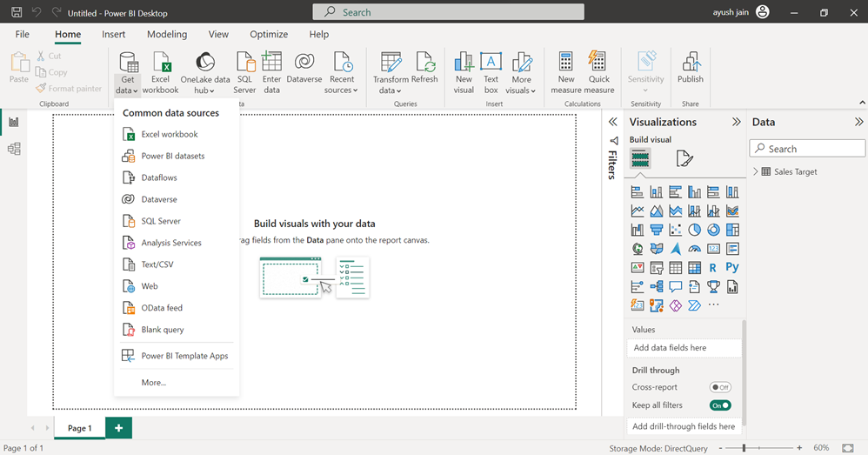The image size is (868, 455).
Task: Switch to the Insert tab
Action: click(113, 34)
